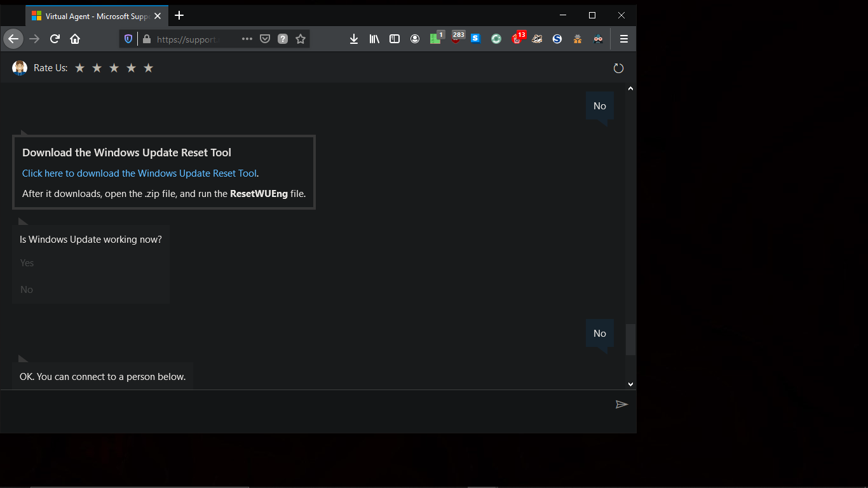Click the top 'No' reply bubble
The height and width of the screenshot is (488, 868).
pyautogui.click(x=599, y=106)
